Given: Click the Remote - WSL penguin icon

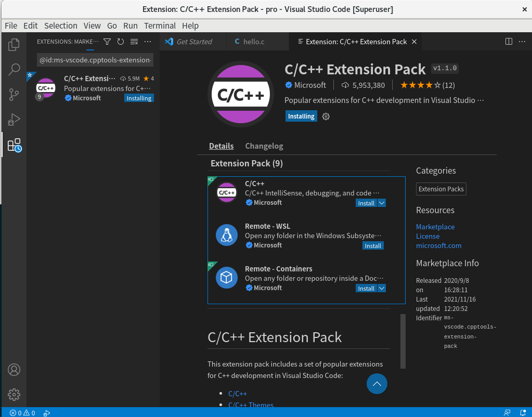Looking at the screenshot, I should 226,235.
